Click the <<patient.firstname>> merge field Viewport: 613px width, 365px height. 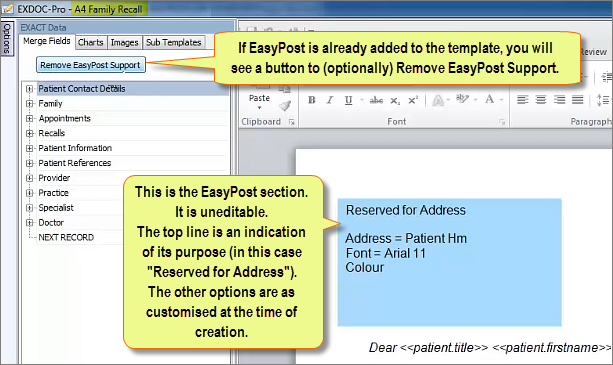pos(552,347)
